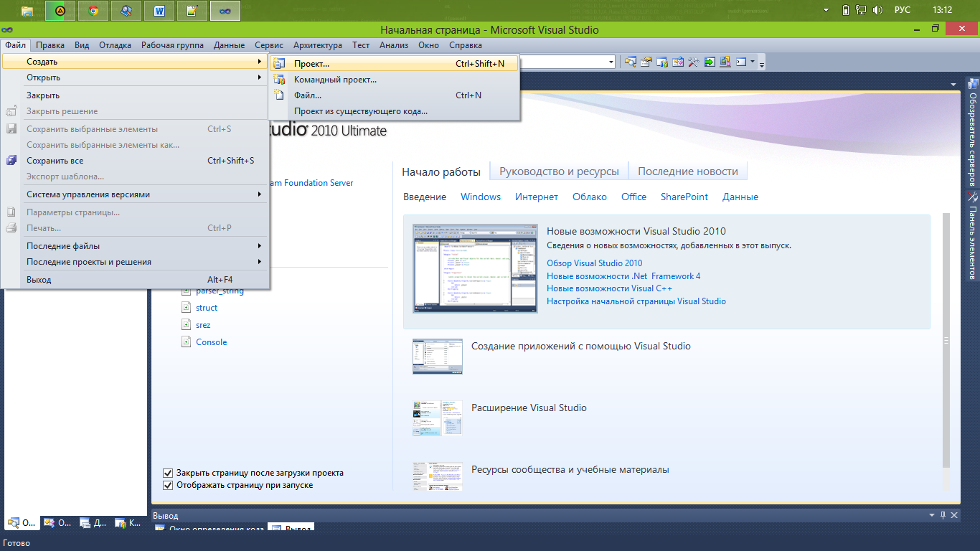Click the Файл... new file icon
The height and width of the screenshot is (551, 980).
[x=280, y=95]
